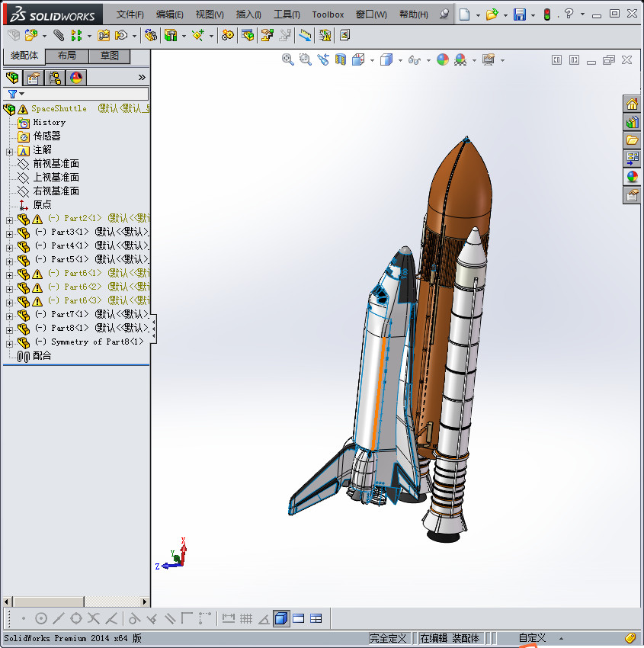Open the Insert Components dropdown arrow
644x648 pixels.
click(44, 37)
